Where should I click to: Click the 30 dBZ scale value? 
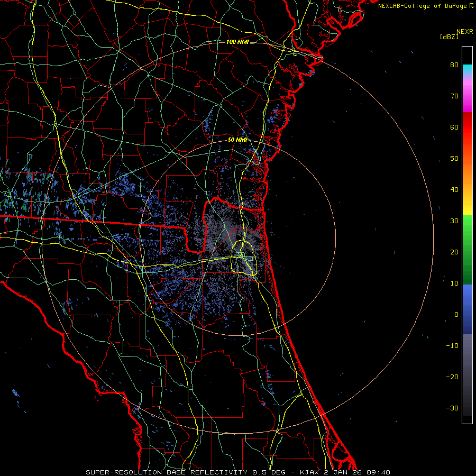pos(454,221)
